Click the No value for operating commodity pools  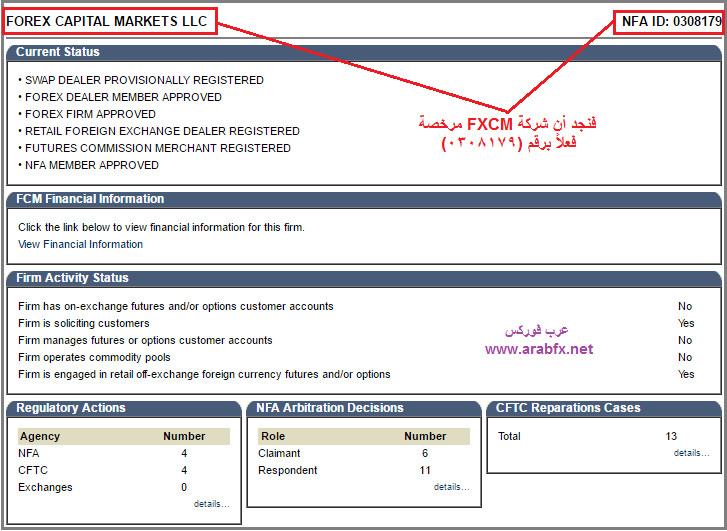coord(685,358)
